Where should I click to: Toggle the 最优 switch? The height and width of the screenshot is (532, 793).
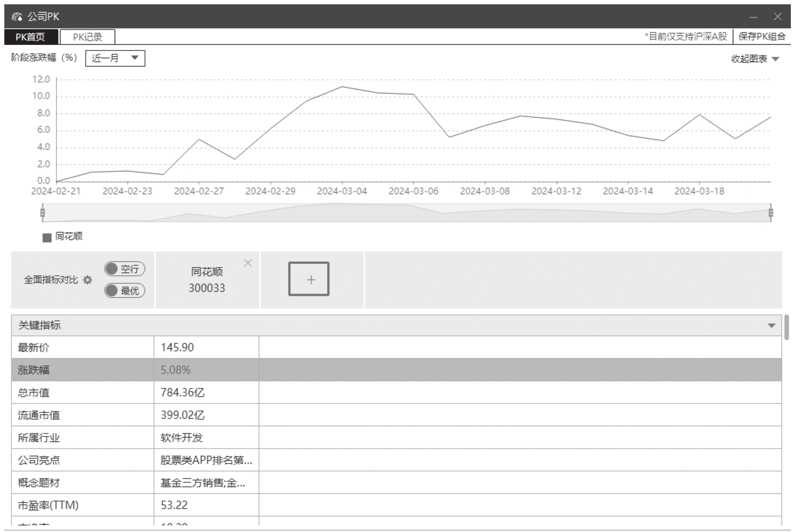[x=125, y=290]
